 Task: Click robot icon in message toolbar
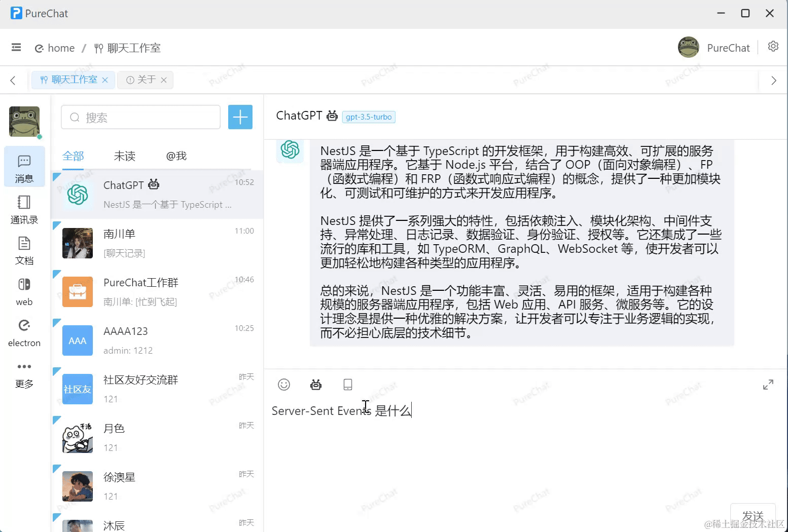click(x=316, y=385)
